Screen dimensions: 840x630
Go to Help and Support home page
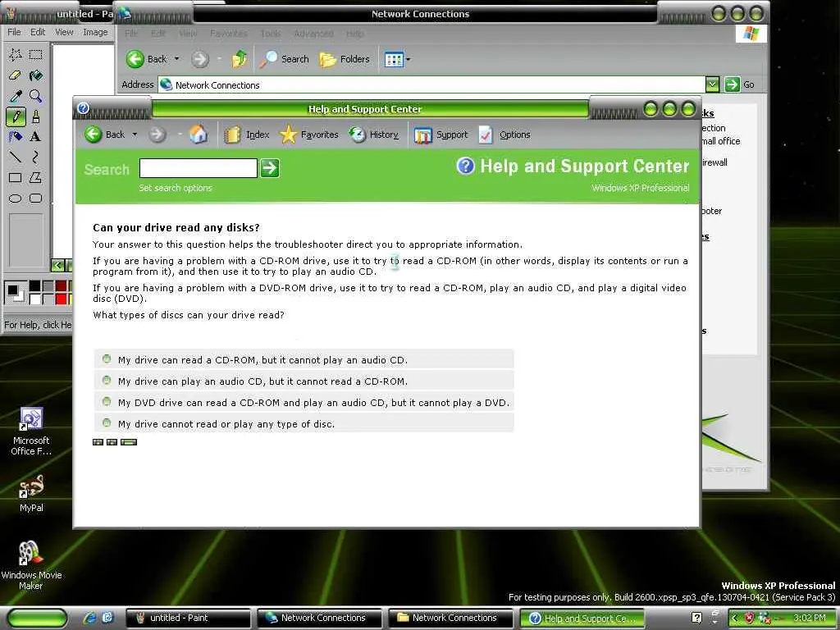199,135
